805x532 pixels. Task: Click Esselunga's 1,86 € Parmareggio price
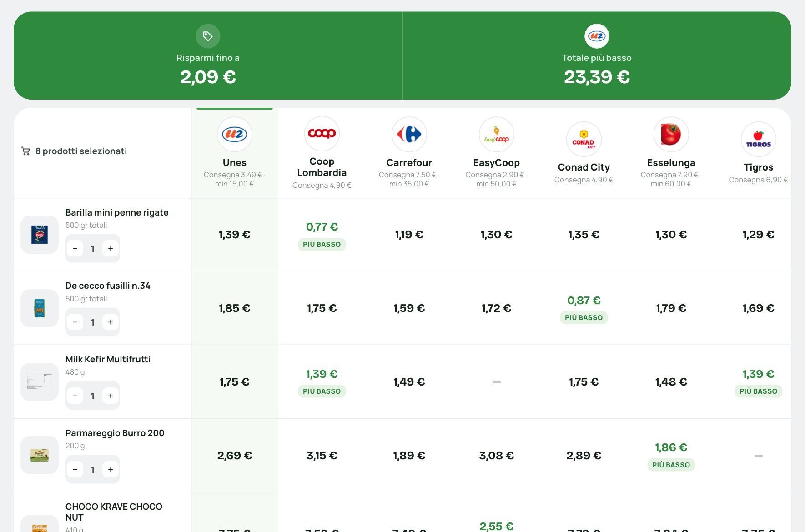click(x=671, y=447)
